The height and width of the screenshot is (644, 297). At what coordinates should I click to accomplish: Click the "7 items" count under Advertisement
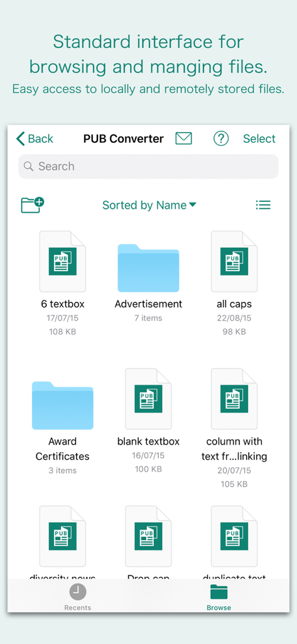click(x=148, y=318)
